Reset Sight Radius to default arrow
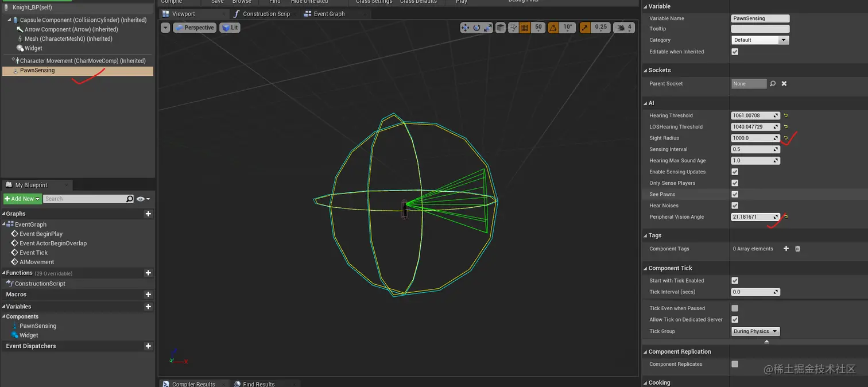Viewport: 868px width, 387px height. point(786,138)
